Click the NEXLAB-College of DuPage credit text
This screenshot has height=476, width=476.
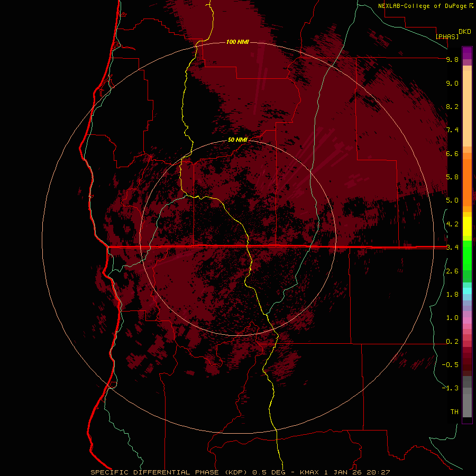(x=422, y=6)
